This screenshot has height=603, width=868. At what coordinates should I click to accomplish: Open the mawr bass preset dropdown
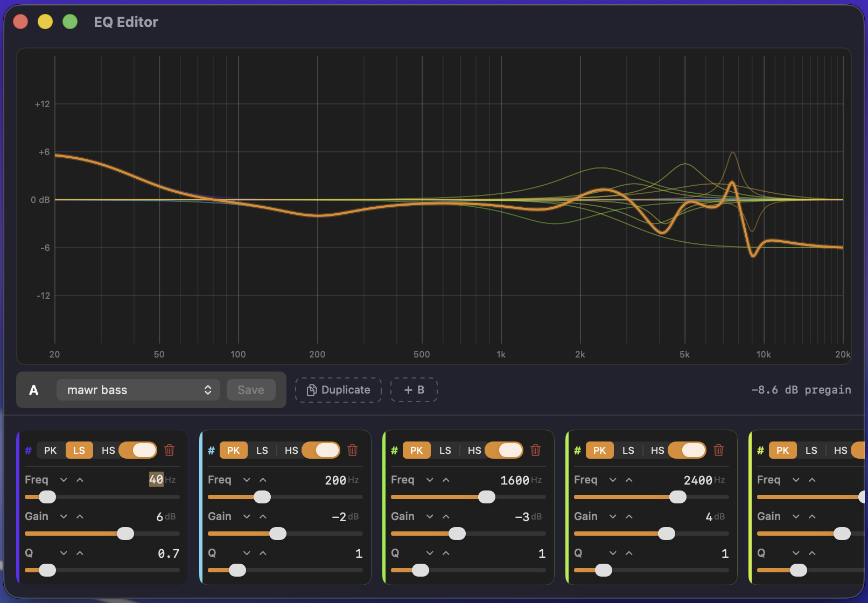[138, 389]
